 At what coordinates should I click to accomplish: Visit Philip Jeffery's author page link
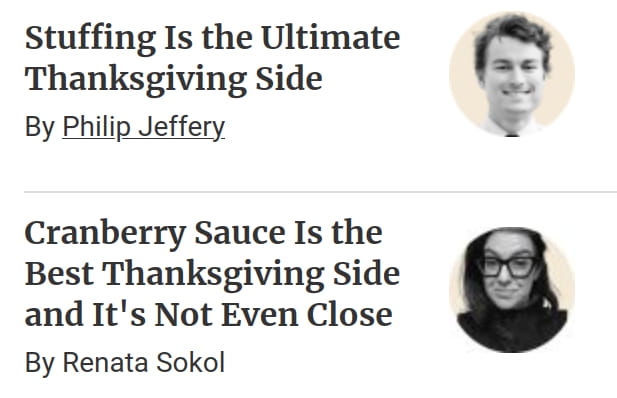coord(144,127)
